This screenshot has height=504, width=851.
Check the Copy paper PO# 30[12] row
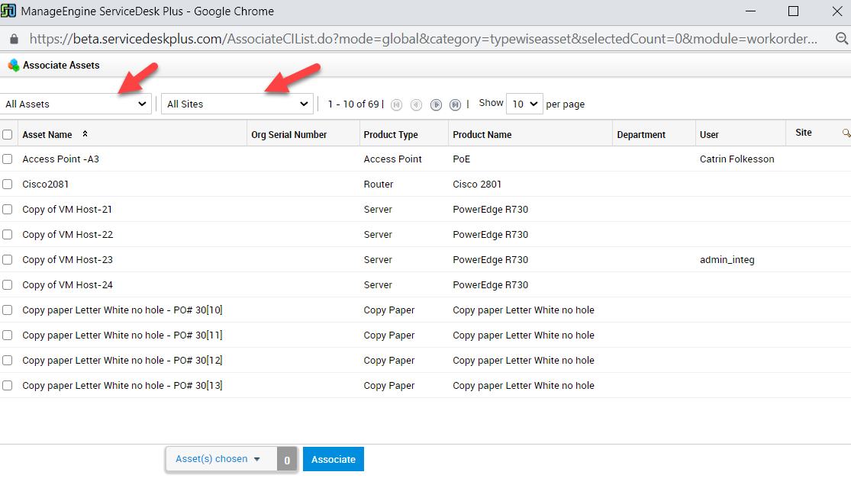[x=7, y=361]
